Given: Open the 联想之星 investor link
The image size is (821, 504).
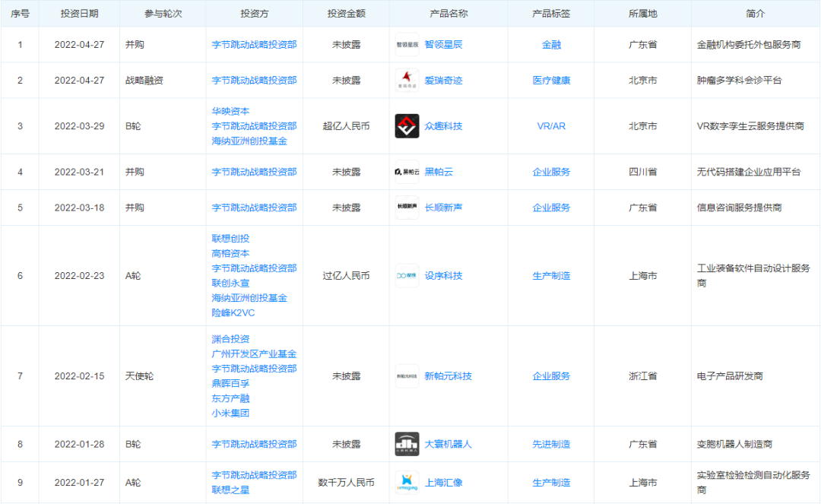Looking at the screenshot, I should point(230,490).
